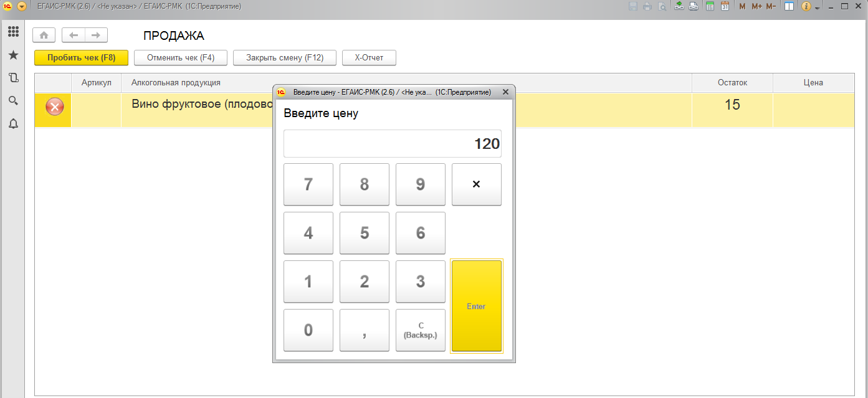This screenshot has height=398, width=868.
Task: Click the Print icon in the title bar
Action: 647,6
